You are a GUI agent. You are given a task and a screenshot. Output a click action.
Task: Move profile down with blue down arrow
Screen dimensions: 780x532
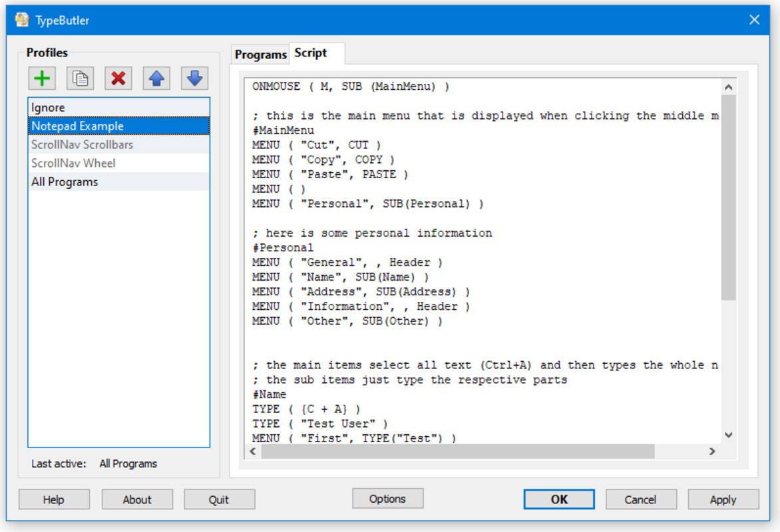point(194,78)
